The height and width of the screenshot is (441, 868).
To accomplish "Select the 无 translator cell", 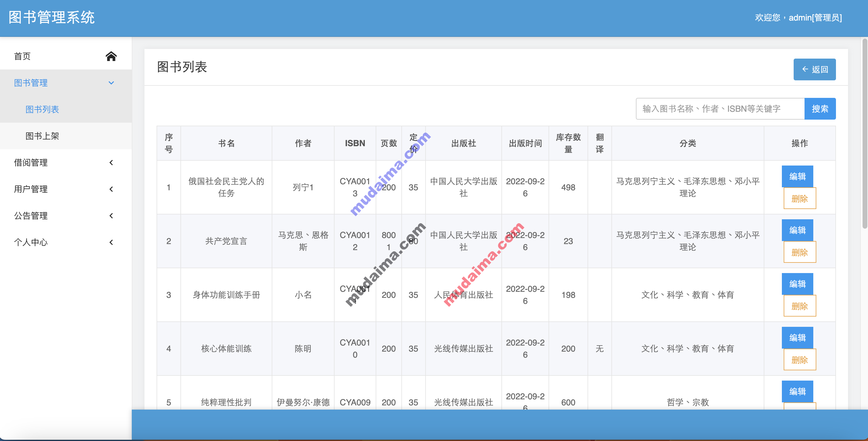I will (599, 349).
